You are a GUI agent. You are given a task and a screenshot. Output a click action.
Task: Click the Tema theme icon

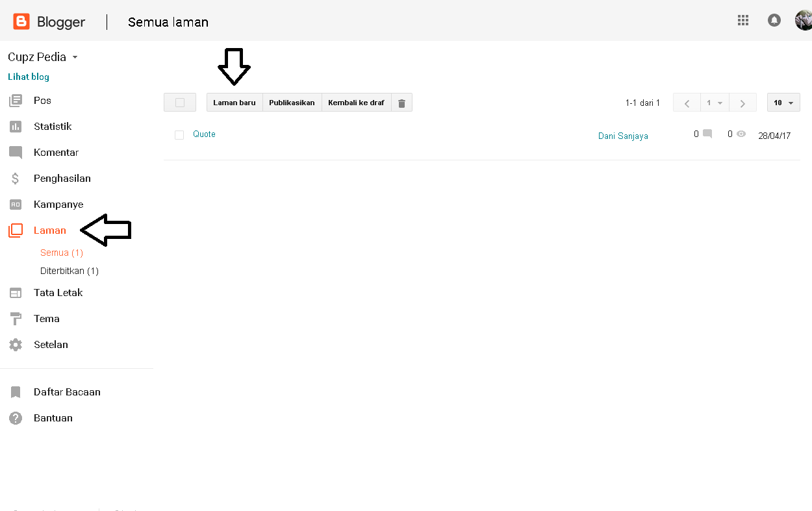point(15,319)
